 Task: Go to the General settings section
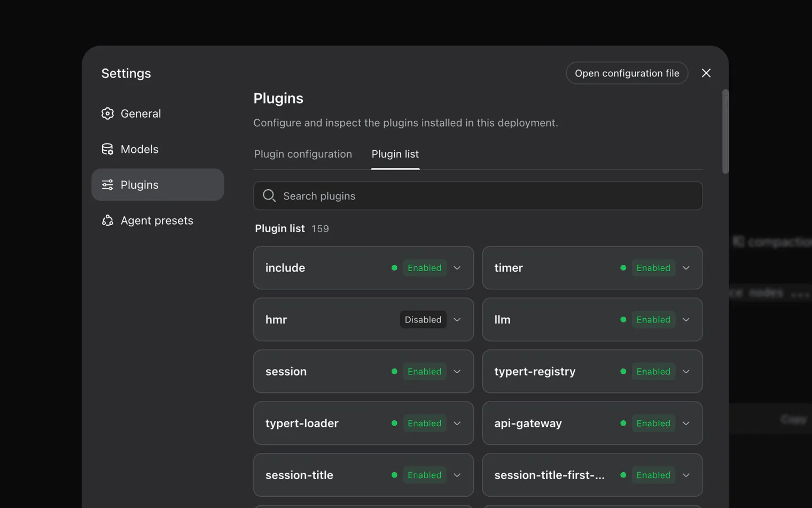[x=158, y=113]
